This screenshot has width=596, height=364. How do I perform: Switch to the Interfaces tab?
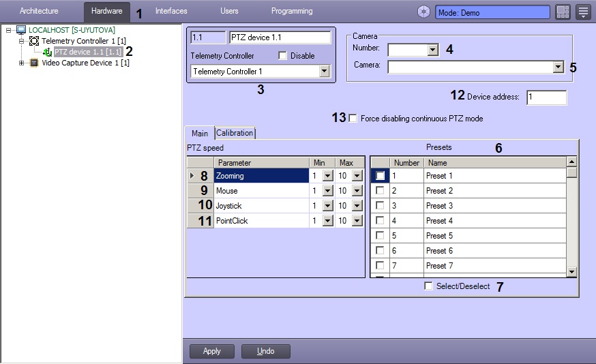pos(171,11)
